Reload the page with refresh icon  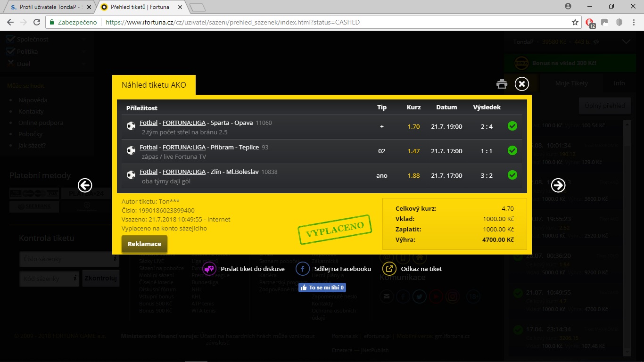coord(37,22)
